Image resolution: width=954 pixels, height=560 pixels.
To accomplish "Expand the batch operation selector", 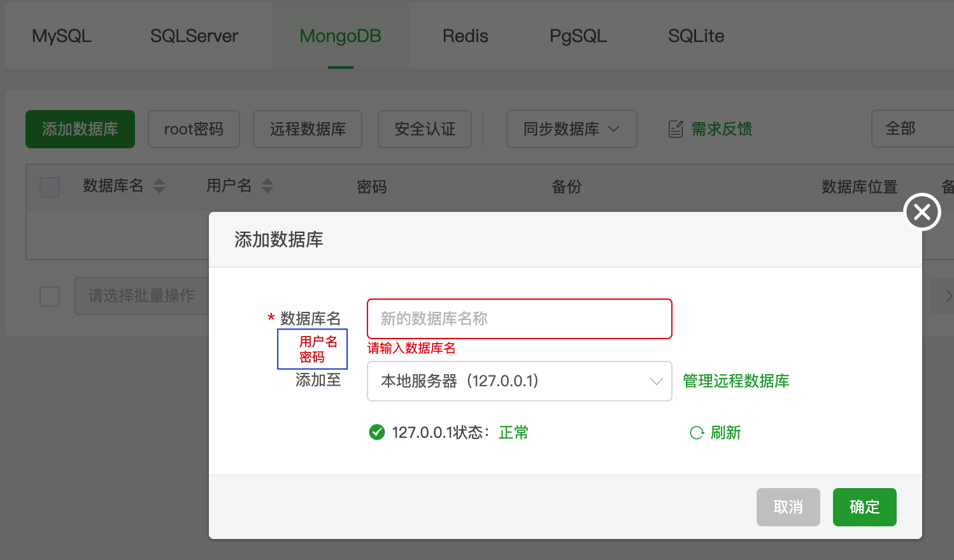I will (x=141, y=296).
